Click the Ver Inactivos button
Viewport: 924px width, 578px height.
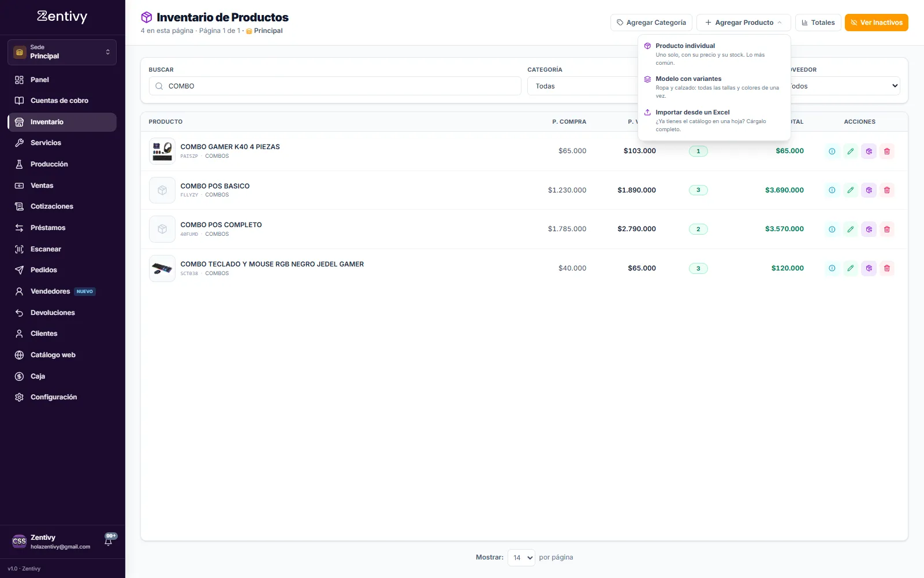[x=876, y=23]
